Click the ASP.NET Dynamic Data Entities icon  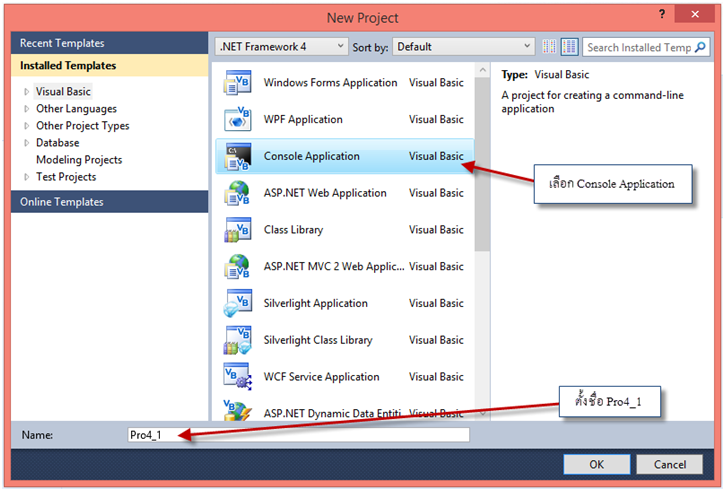click(x=238, y=410)
